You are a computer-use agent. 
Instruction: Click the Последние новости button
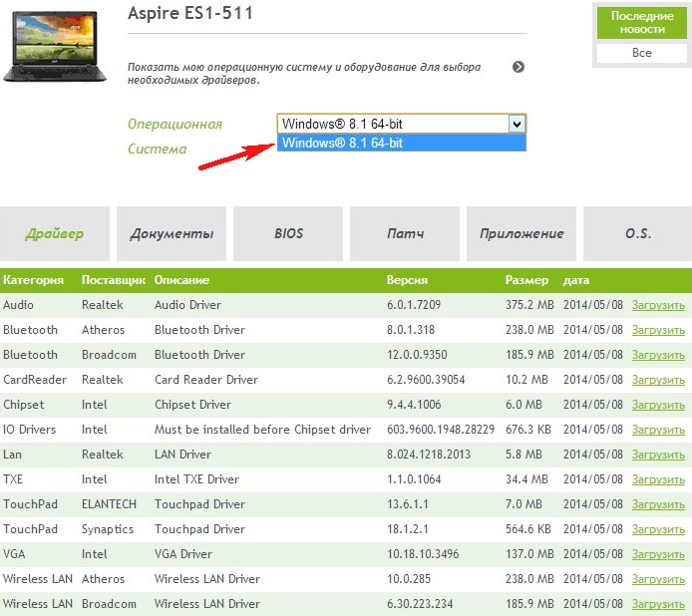[x=642, y=23]
